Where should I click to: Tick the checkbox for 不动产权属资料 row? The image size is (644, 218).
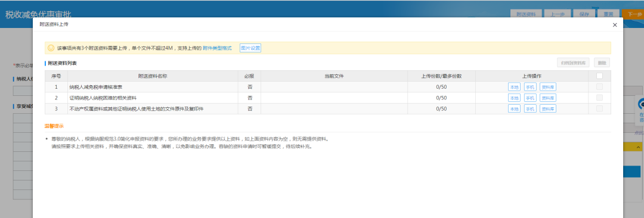[x=600, y=109]
